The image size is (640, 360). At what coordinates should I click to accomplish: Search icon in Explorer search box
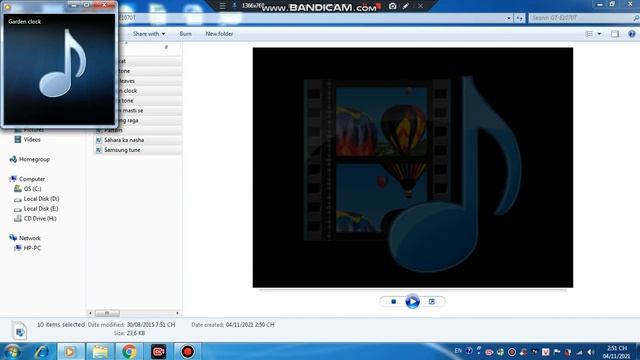[636, 18]
